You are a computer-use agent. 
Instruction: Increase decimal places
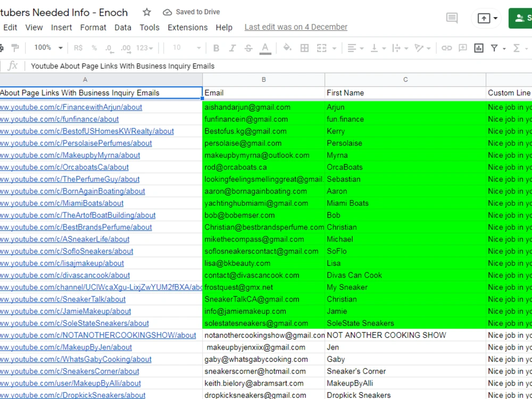pyautogui.click(x=126, y=48)
